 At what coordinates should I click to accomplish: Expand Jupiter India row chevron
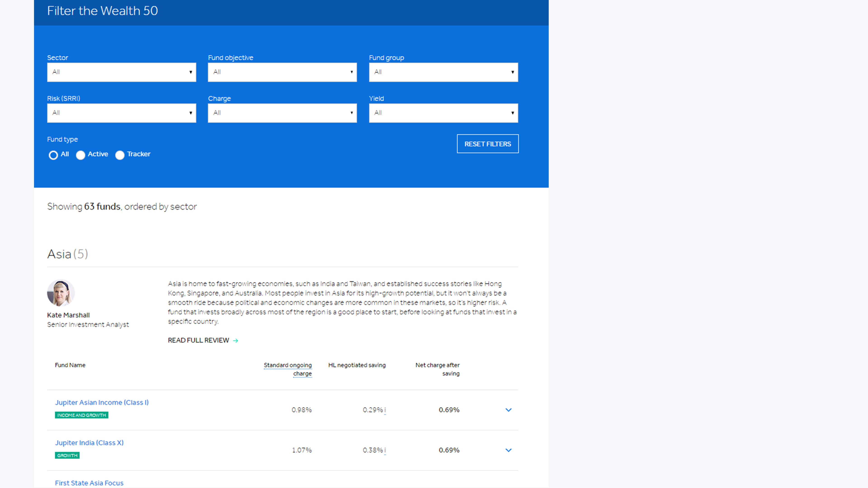pos(508,450)
